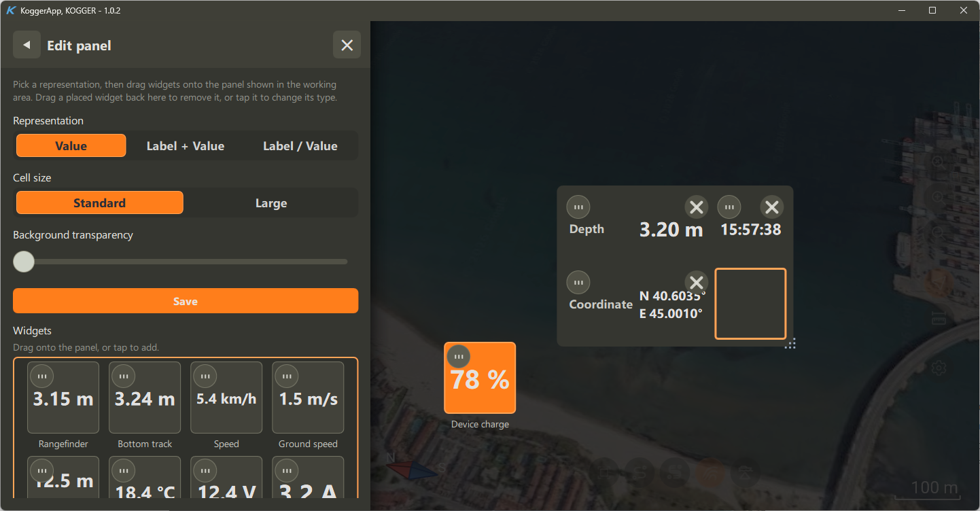Click the 12.5 m widget's drag handle
This screenshot has height=511, width=980.
(42, 470)
